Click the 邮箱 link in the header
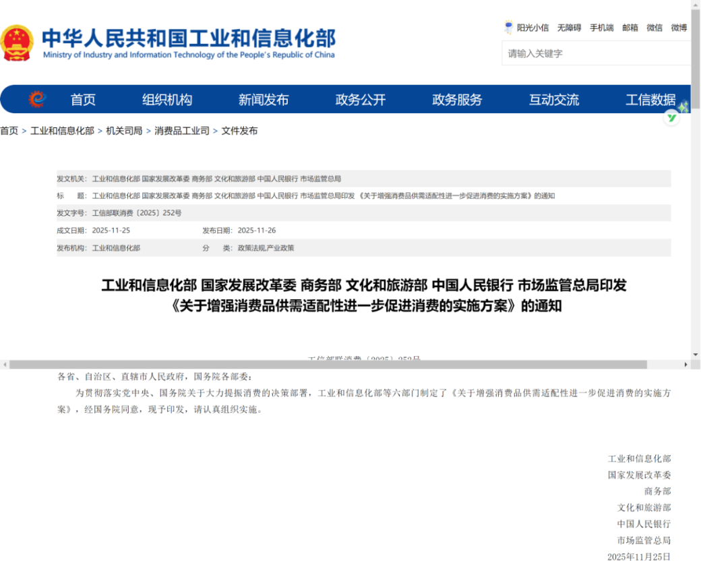The image size is (728, 565). [x=630, y=28]
